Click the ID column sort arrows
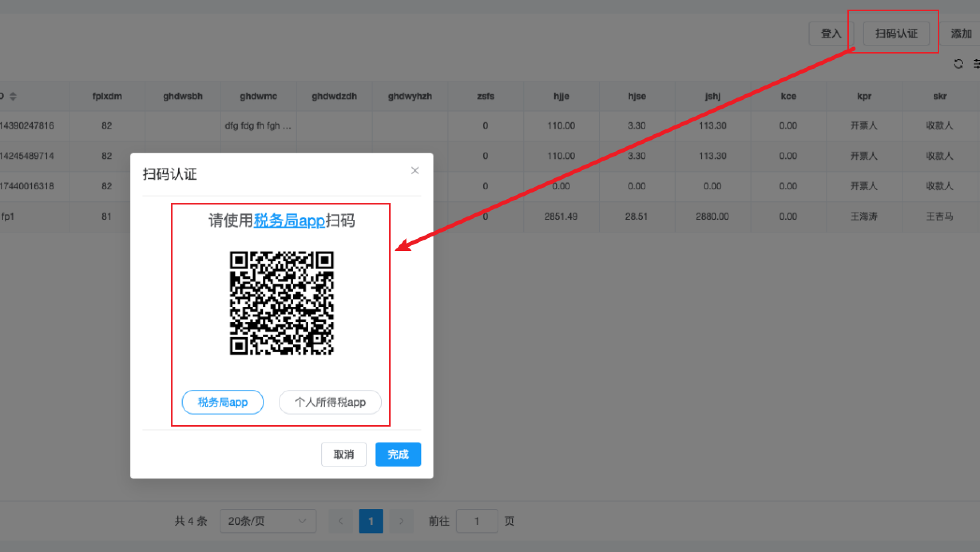 coord(13,96)
